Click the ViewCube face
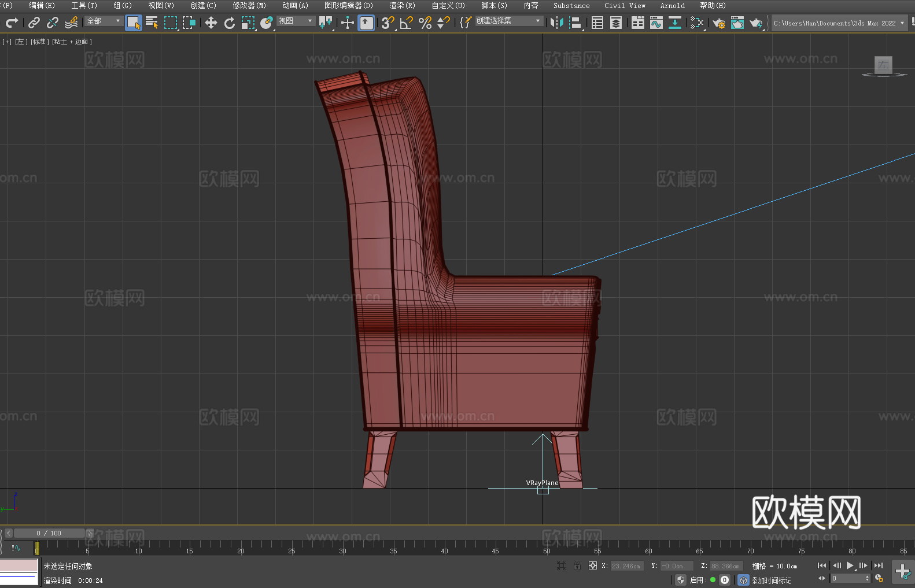915x588 pixels. coord(883,65)
